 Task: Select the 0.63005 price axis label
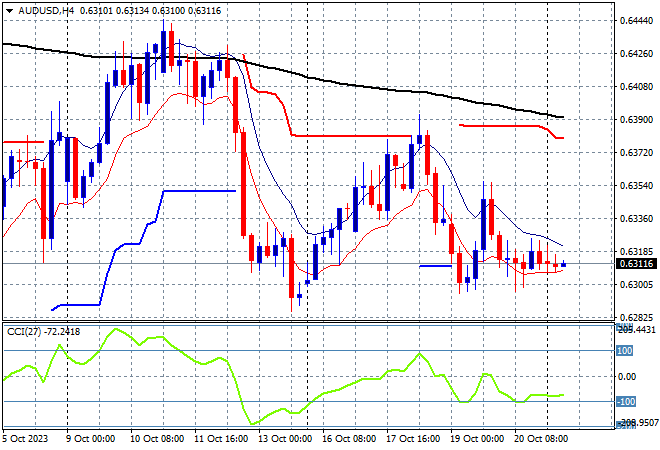637,285
